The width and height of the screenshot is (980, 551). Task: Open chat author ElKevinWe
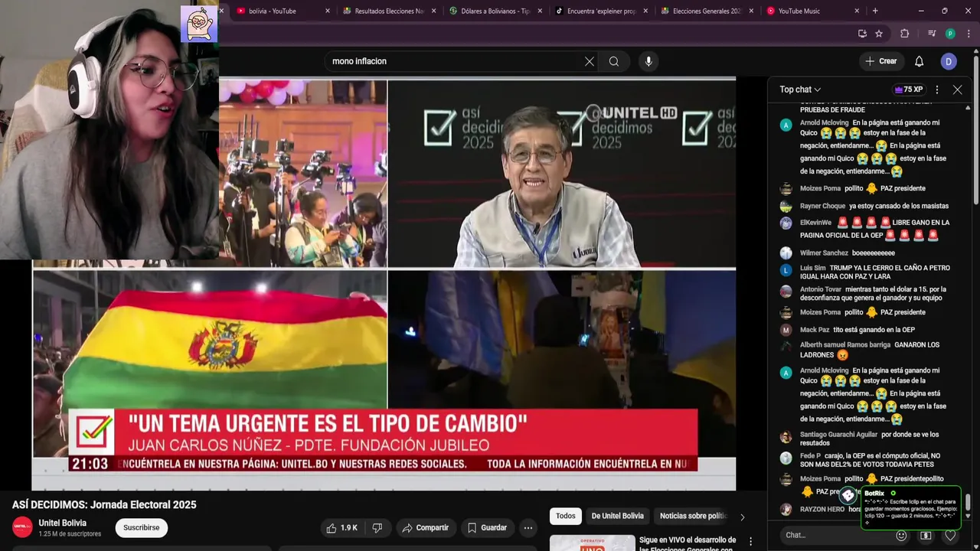(815, 223)
